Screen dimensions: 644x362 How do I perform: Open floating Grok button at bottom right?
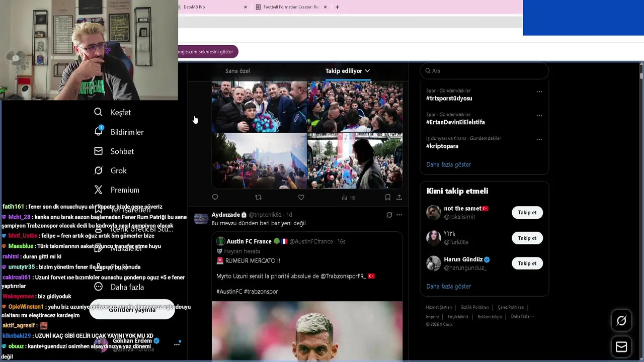coord(621,320)
